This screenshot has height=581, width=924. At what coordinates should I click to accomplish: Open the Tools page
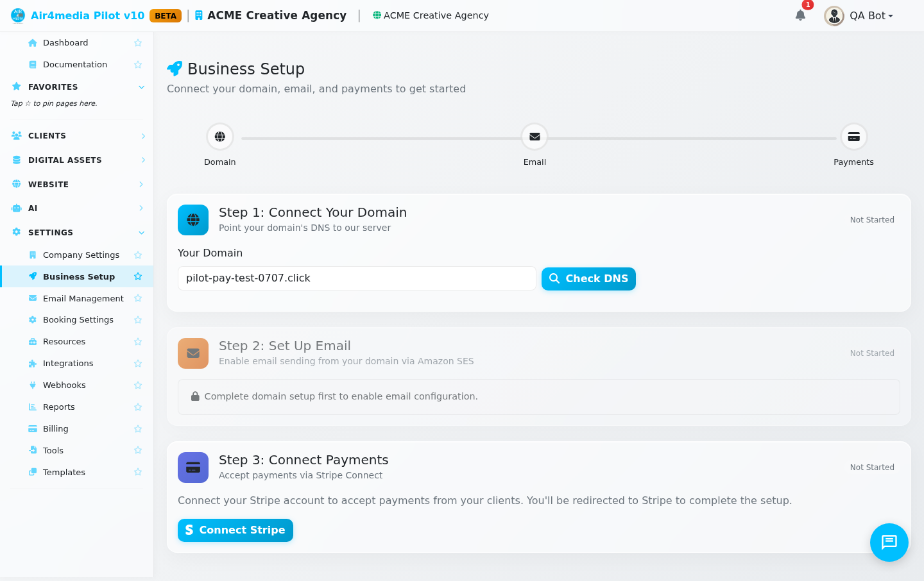[53, 451]
